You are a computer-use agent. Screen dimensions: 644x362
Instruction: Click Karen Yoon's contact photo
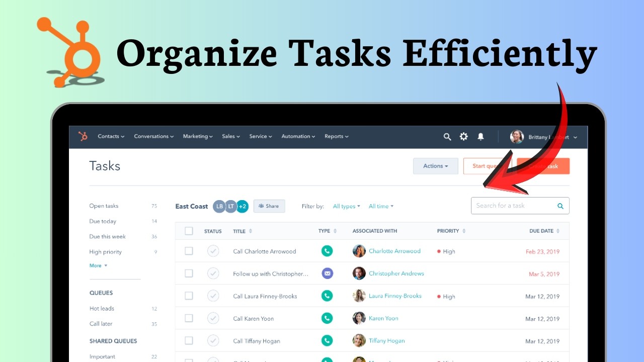pos(359,318)
